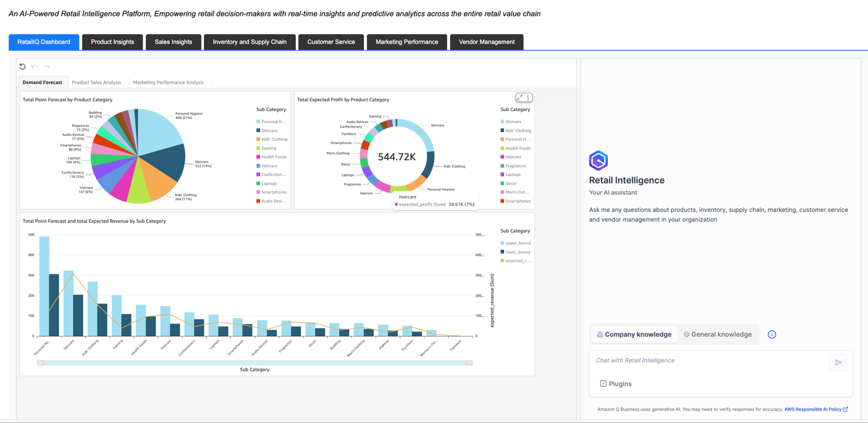Open the AWS Responsible AI Policy link
Image resolution: width=868 pixels, height=423 pixels.
[814, 409]
